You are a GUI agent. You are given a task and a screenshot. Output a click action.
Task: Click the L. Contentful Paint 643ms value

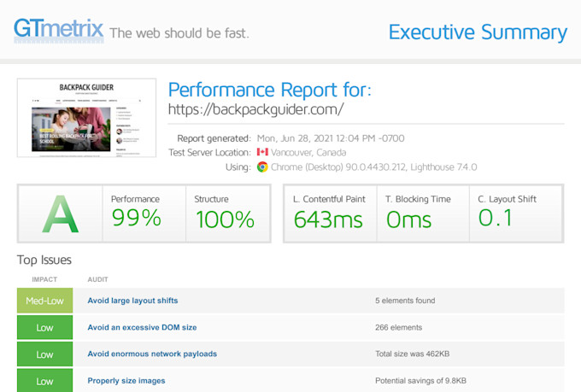[328, 219]
